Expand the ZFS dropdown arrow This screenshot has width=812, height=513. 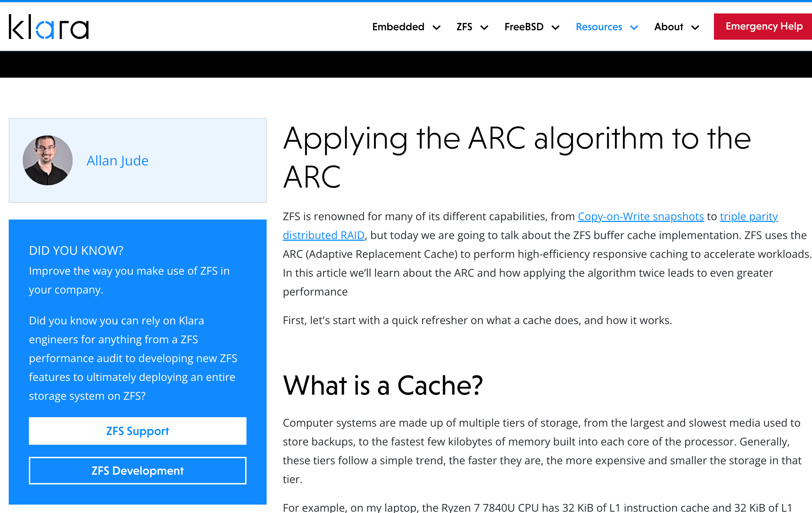click(484, 28)
